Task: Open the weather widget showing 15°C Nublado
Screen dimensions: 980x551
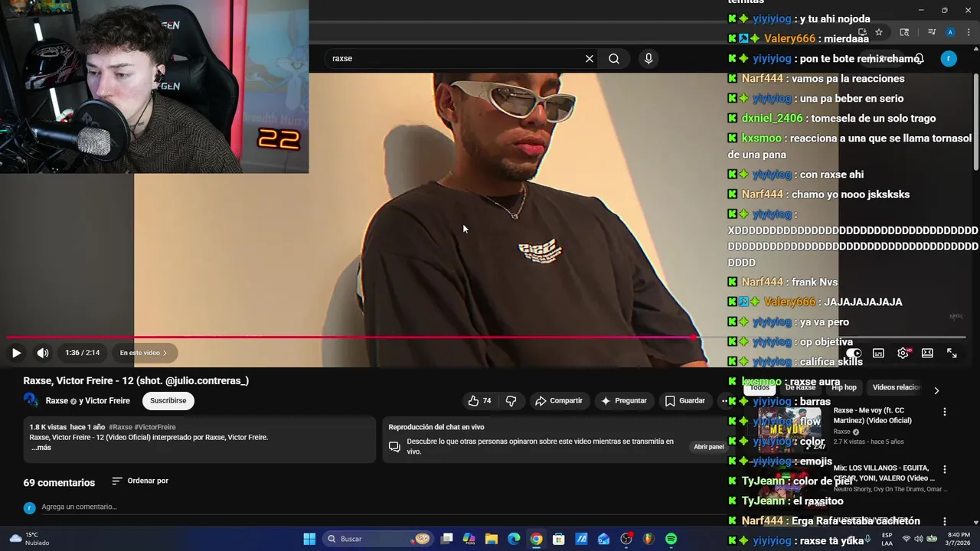Action: (29, 539)
